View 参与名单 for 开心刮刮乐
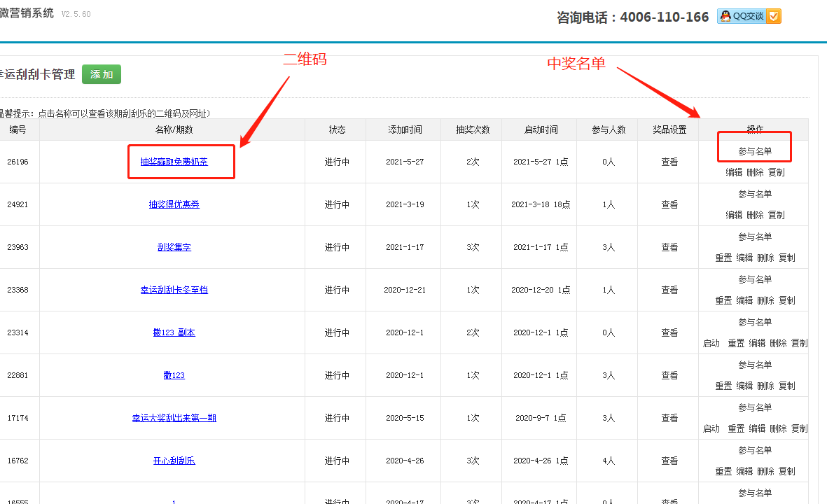The height and width of the screenshot is (504, 827). click(x=755, y=450)
